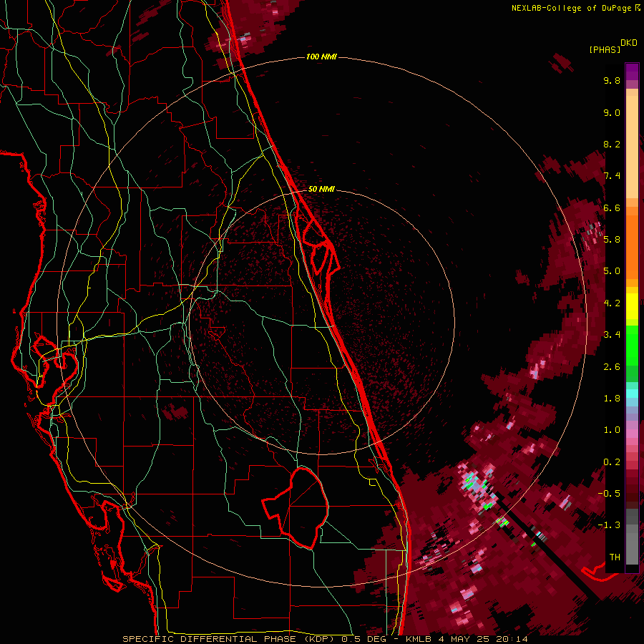Screen dimensions: 644x644
Task: Click the 0.2 value on color scale
Action: click(x=612, y=462)
